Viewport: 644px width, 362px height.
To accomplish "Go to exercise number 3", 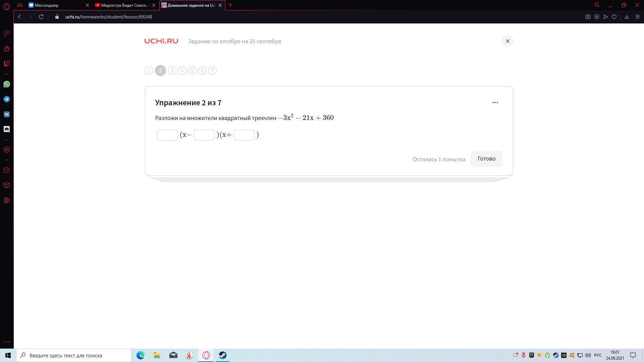I will point(172,71).
